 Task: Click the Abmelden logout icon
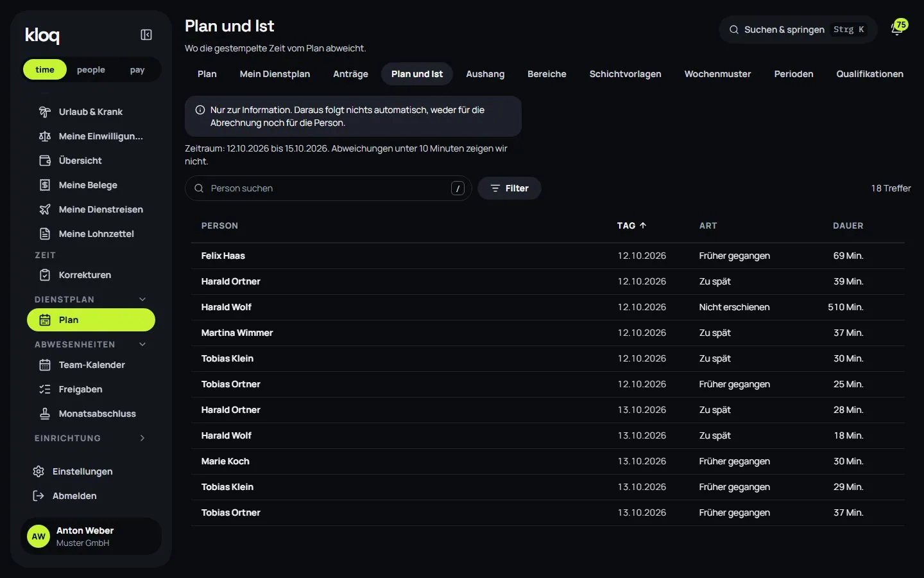click(38, 496)
